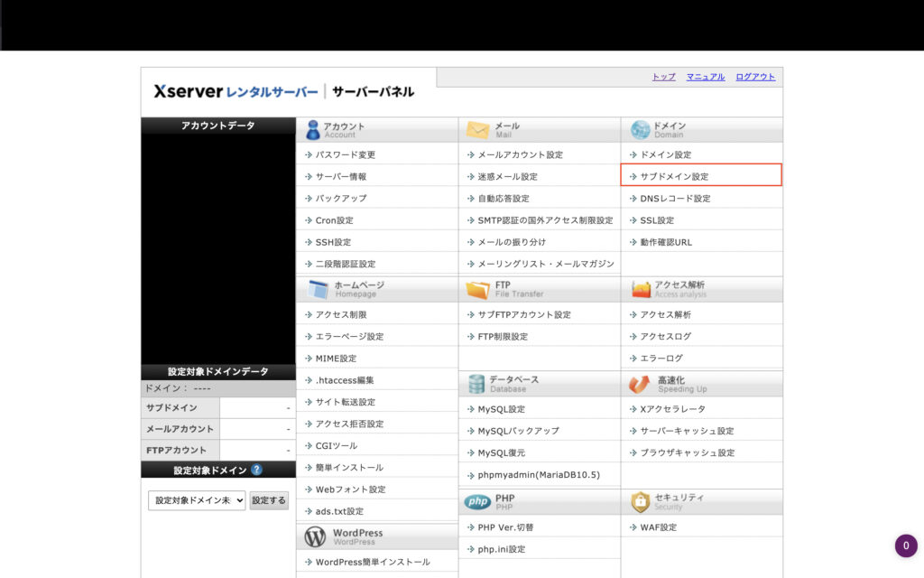
Task: Open アクセスログ
Action: click(666, 336)
